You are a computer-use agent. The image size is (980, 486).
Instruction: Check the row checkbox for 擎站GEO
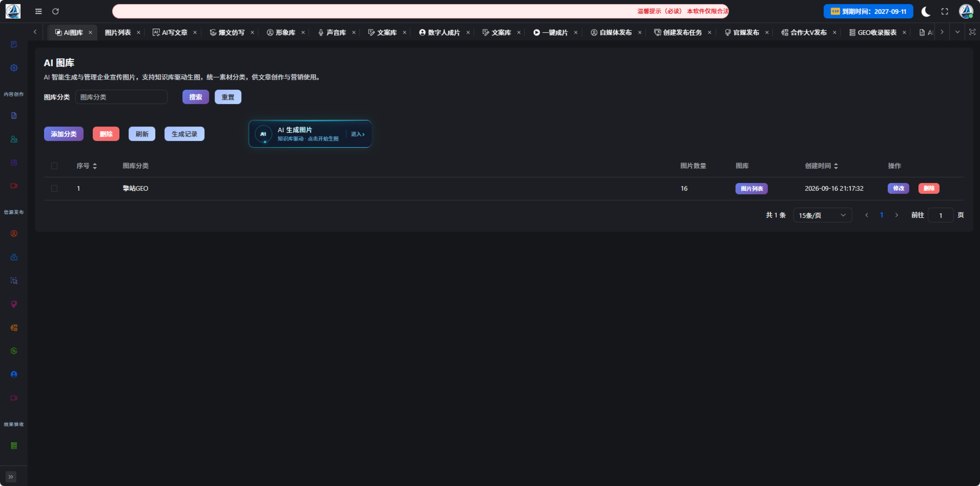coord(54,188)
